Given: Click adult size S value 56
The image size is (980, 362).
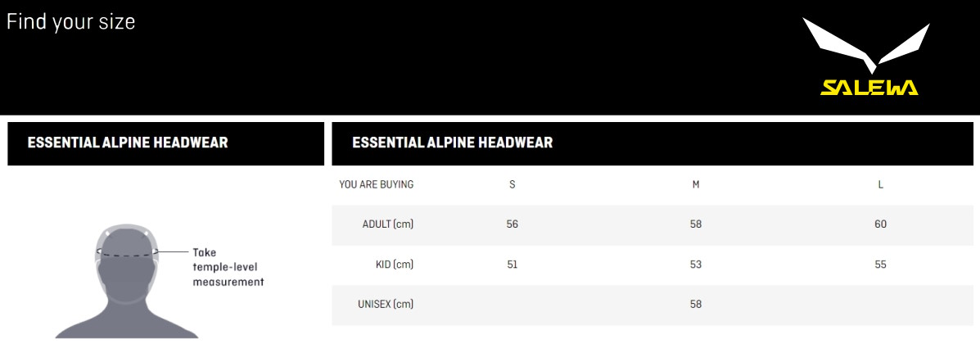Looking at the screenshot, I should click(x=513, y=224).
